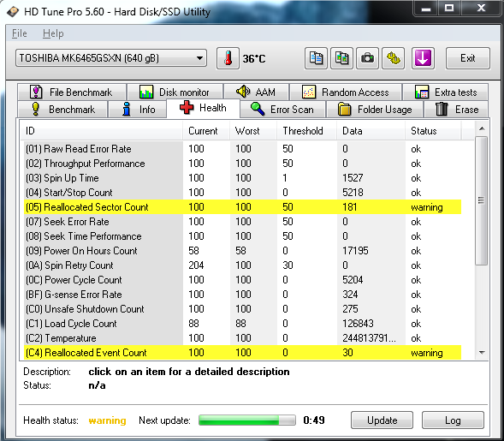Select the Seek Time Performance row
The height and width of the screenshot is (441, 504).
243,236
